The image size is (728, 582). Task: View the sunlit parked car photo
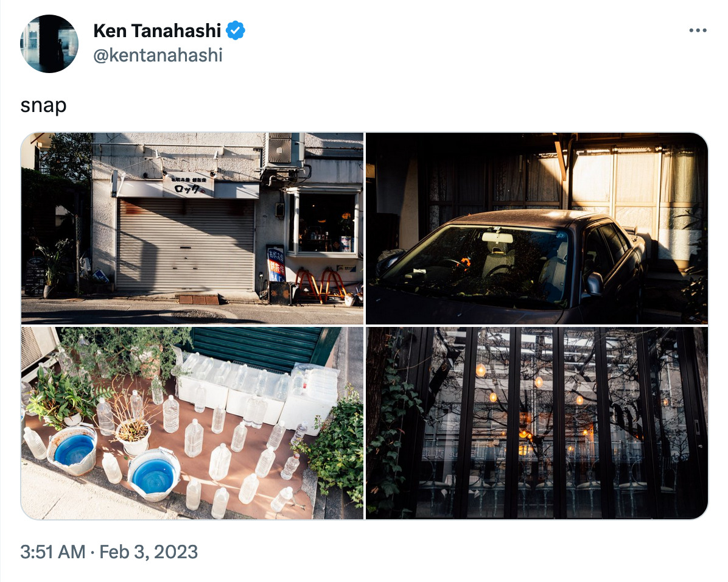pos(537,228)
